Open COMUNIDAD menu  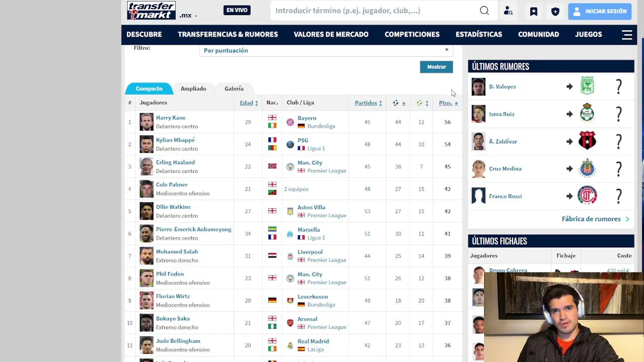click(538, 35)
